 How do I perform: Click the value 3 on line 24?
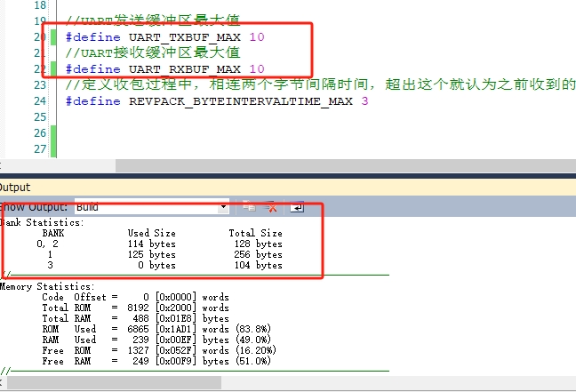pyautogui.click(x=364, y=101)
